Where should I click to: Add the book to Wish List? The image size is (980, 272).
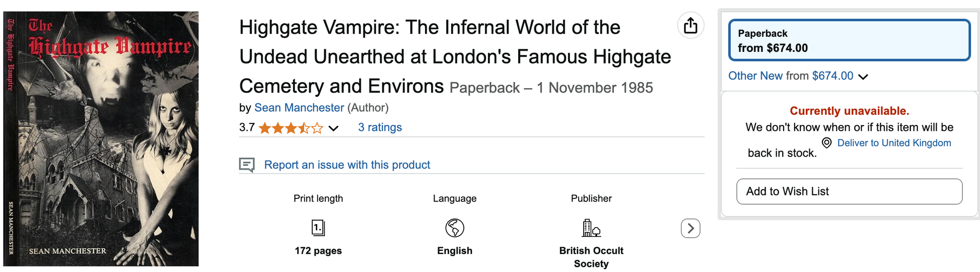pos(849,191)
